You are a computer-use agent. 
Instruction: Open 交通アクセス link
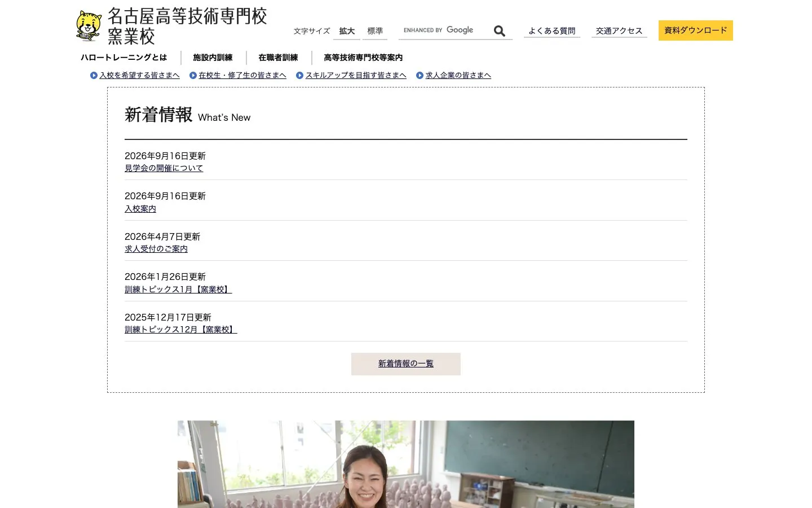[619, 31]
